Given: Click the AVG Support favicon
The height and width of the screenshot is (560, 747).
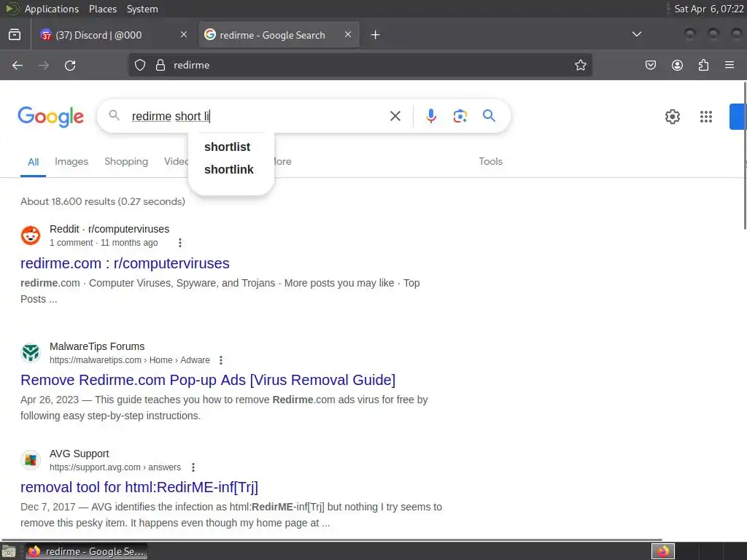Looking at the screenshot, I should click(x=31, y=460).
